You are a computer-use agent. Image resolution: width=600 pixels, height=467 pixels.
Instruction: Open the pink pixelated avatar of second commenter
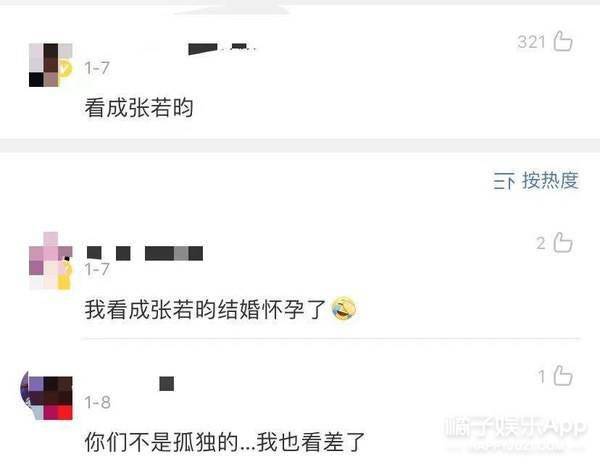[x=51, y=260]
